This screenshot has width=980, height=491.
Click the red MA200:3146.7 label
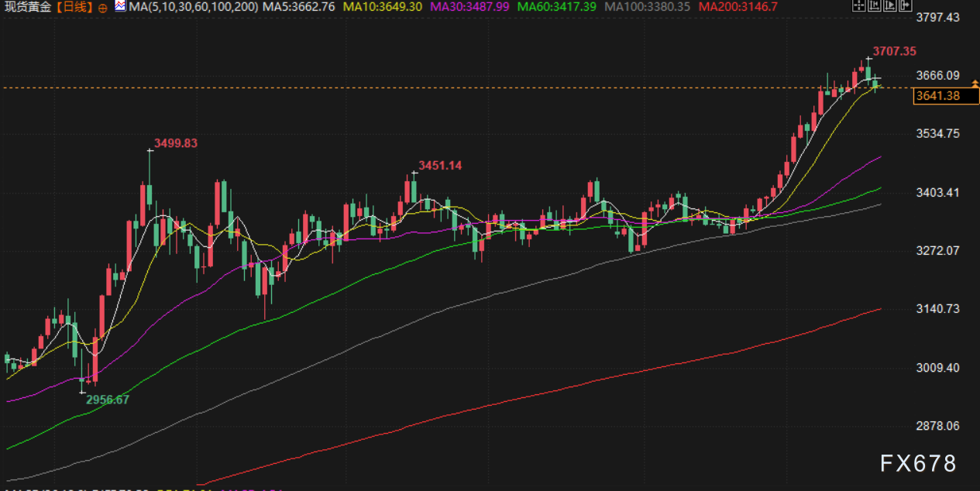tap(738, 6)
